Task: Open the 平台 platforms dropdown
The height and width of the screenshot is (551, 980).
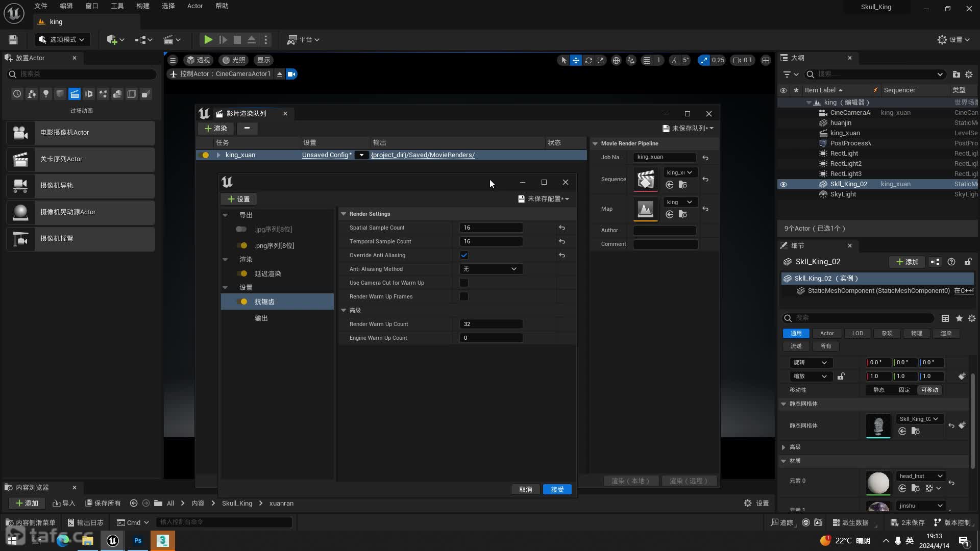Action: 304,40
